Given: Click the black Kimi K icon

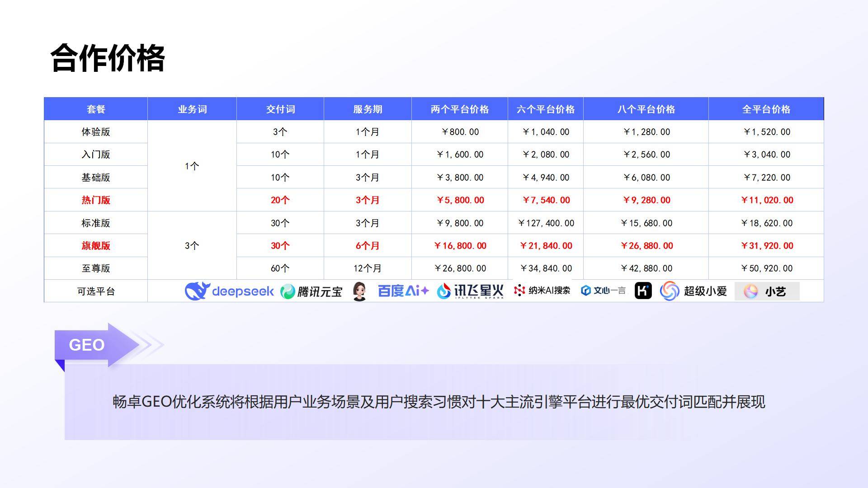Looking at the screenshot, I should click(x=643, y=291).
